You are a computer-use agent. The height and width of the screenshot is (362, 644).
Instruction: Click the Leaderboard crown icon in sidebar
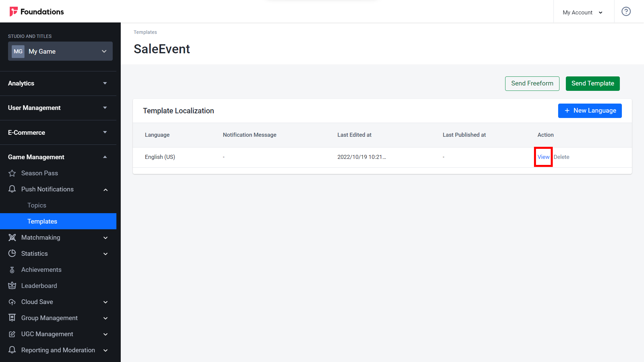pyautogui.click(x=12, y=286)
